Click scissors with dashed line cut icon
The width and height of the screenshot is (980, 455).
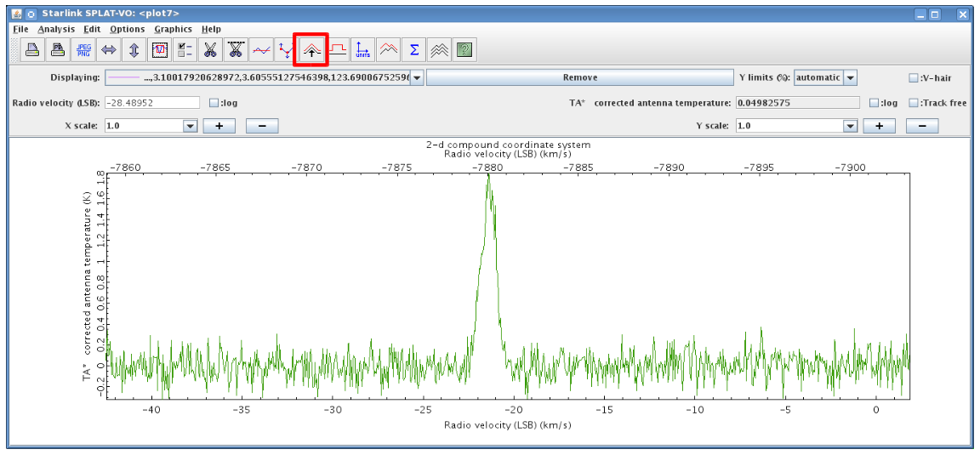pos(235,50)
